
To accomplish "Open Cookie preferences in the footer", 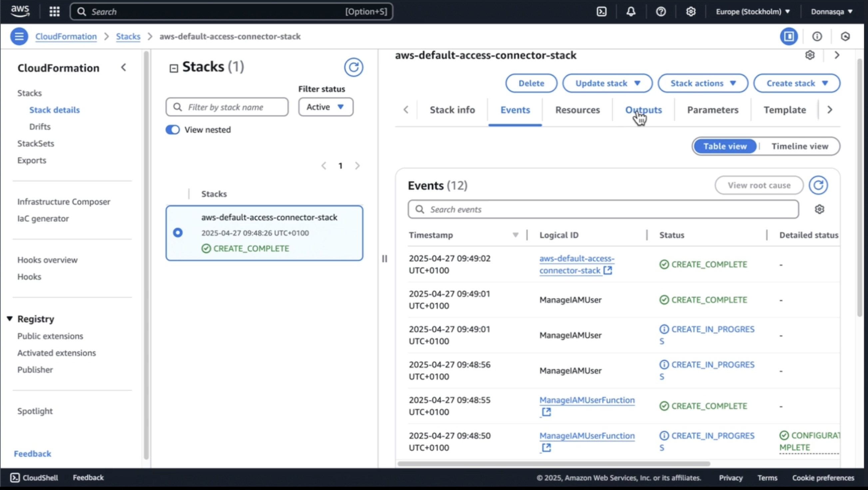I will click(x=823, y=478).
